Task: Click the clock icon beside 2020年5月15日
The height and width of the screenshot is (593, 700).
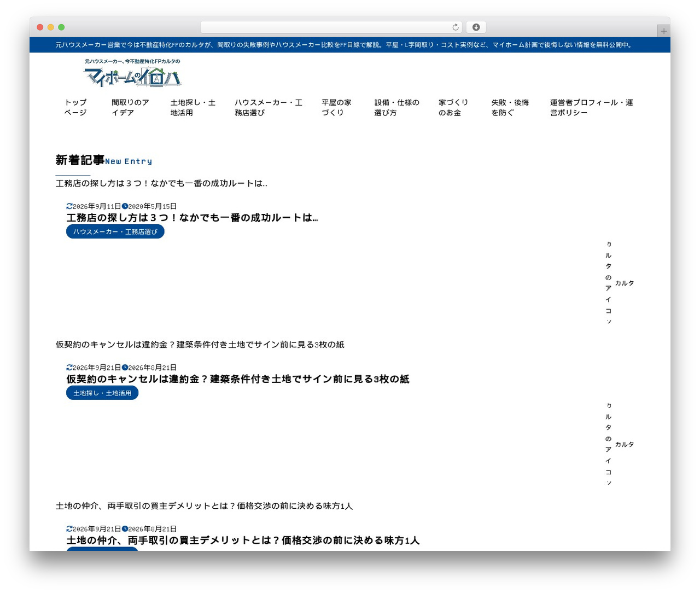Action: 125,206
